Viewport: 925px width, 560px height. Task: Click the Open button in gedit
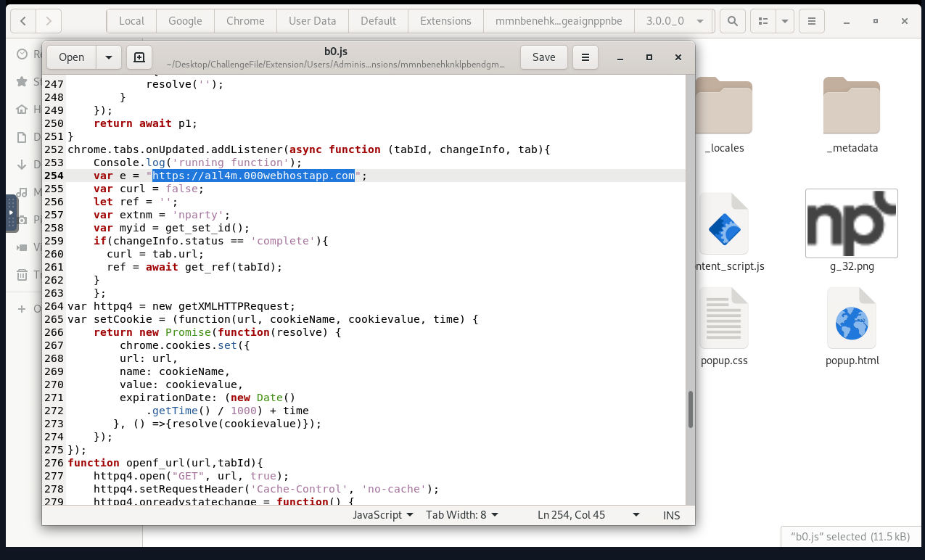(71, 57)
